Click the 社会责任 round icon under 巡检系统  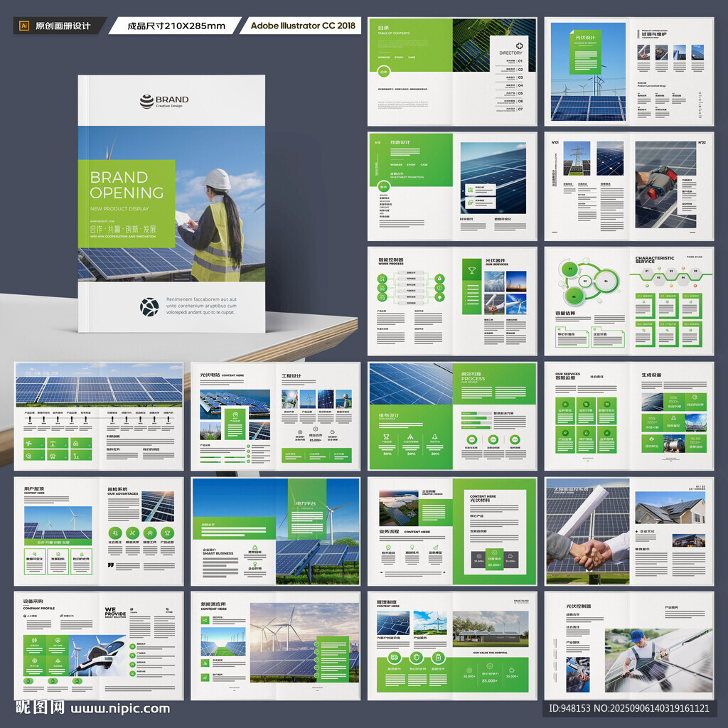click(x=114, y=533)
